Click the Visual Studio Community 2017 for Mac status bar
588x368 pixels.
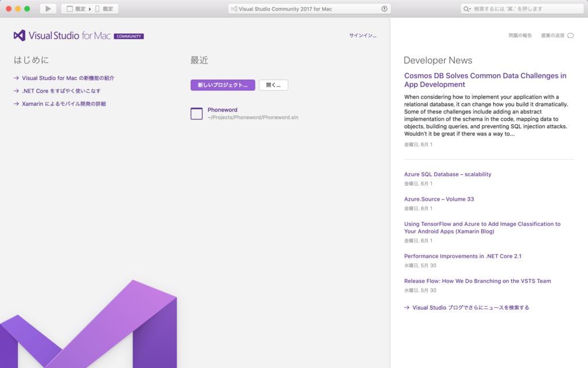pos(310,9)
